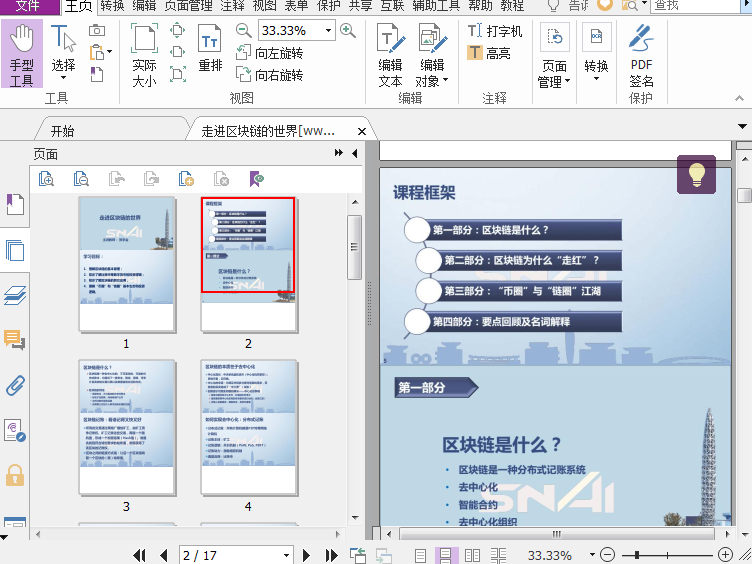
Task: Open the bookmarks panel in left sidebar
Action: pyautogui.click(x=15, y=205)
